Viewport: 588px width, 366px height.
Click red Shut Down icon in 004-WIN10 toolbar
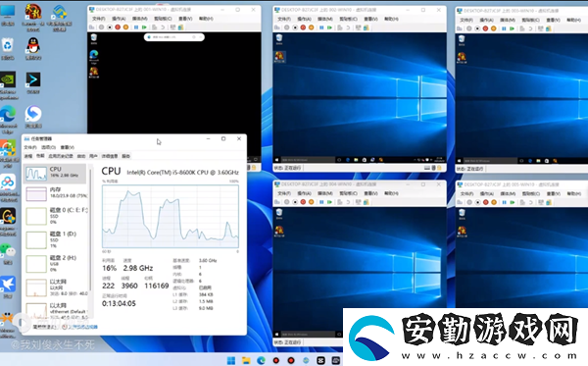coord(303,202)
